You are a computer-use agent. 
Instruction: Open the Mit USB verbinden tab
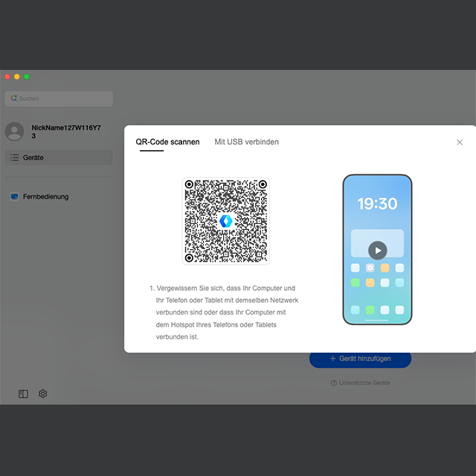(246, 142)
